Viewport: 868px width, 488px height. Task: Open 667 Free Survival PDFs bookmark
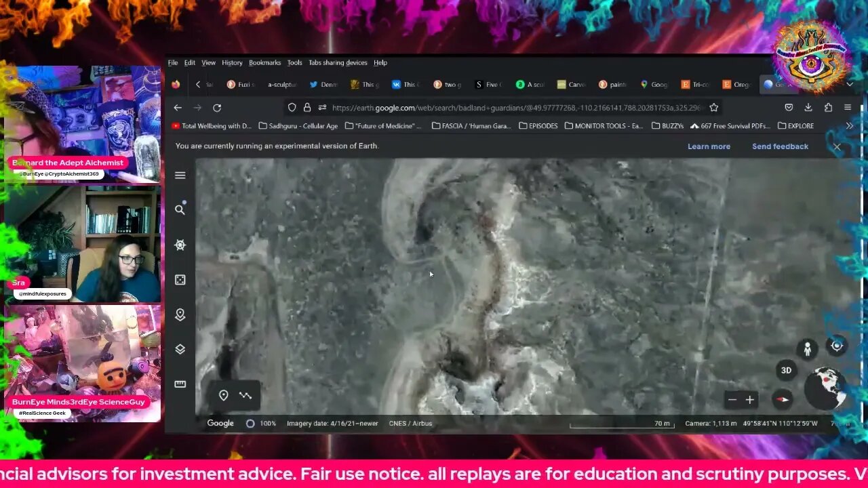730,126
